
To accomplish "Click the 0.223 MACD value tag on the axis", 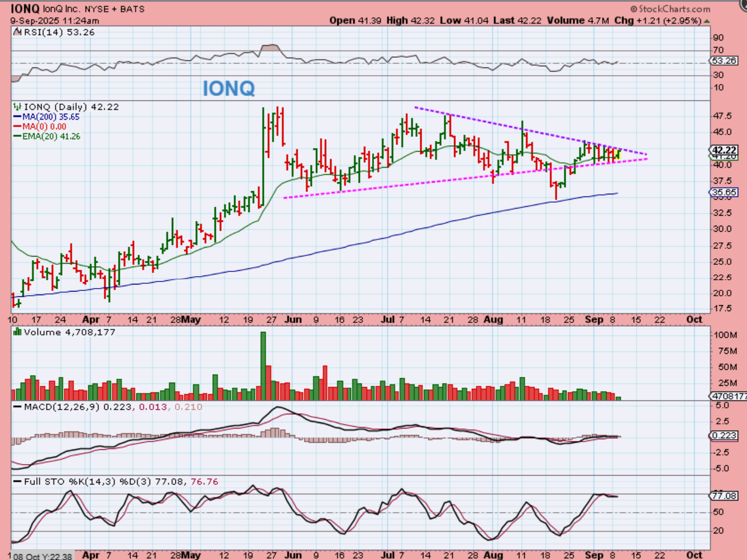I will click(724, 435).
